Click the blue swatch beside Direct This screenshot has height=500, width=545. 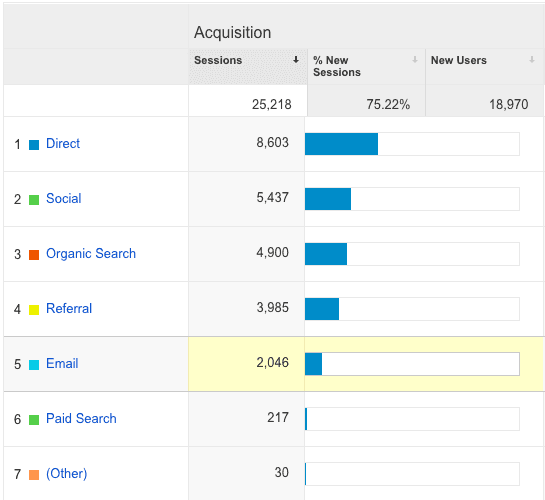[x=34, y=145]
